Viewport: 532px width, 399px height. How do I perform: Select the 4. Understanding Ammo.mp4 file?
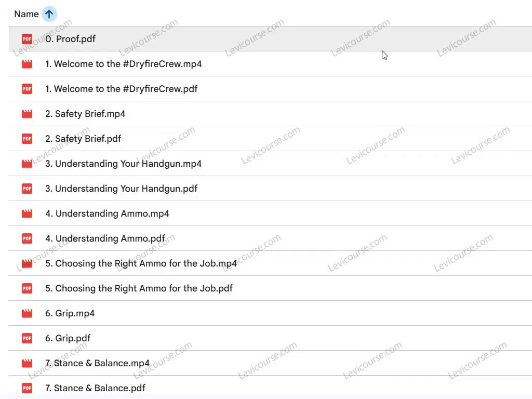coord(107,214)
